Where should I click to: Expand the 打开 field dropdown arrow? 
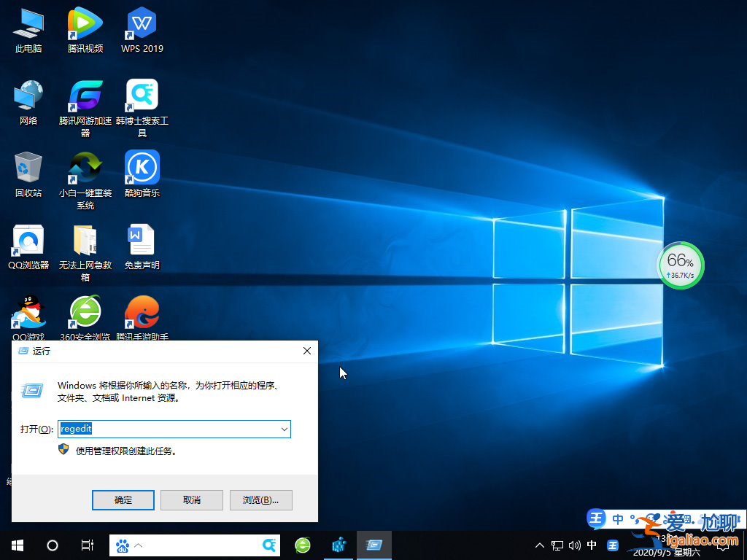click(285, 429)
